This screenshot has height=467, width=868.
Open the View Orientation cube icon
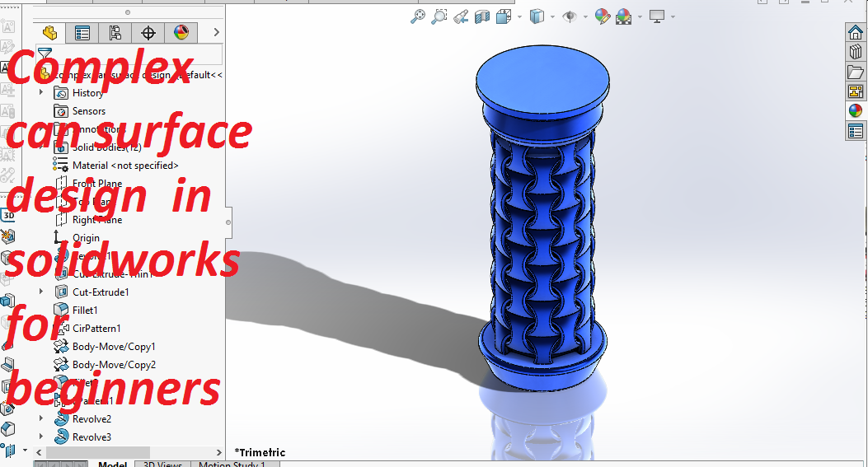point(503,17)
